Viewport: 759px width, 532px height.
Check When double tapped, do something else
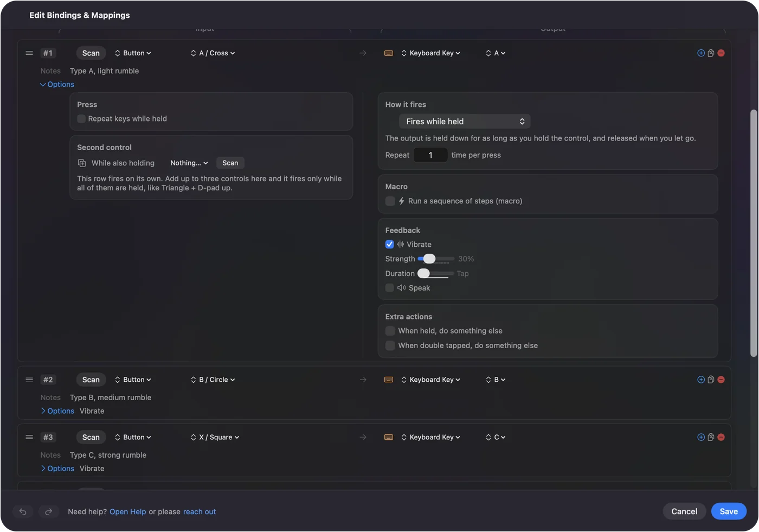point(390,345)
